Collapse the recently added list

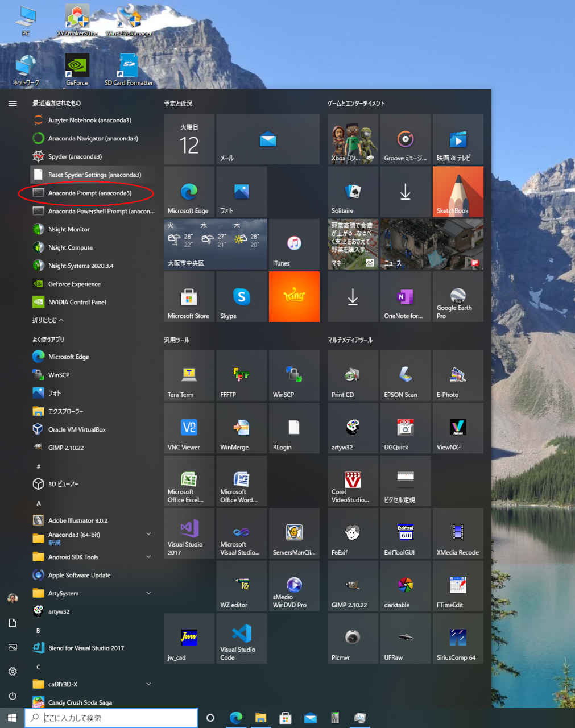coord(48,320)
